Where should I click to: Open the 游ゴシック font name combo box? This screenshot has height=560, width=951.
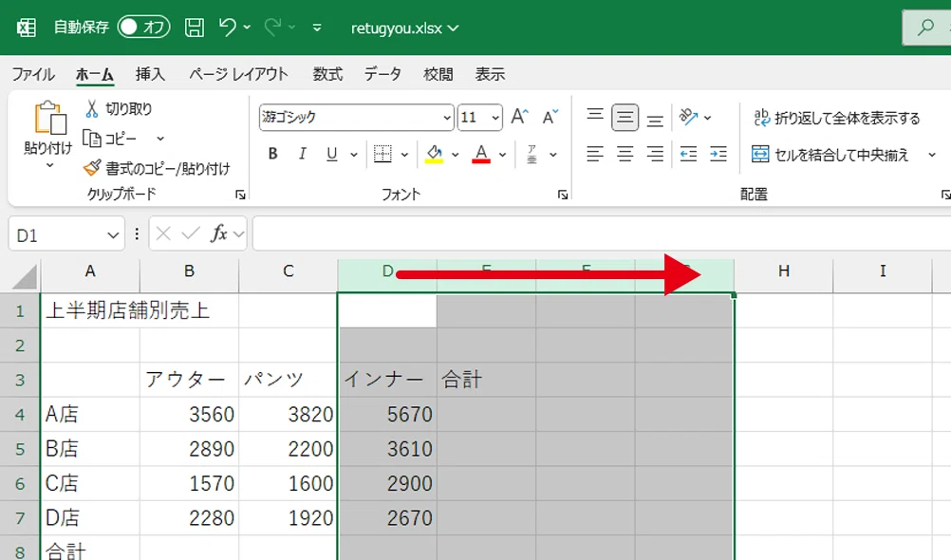pos(357,117)
